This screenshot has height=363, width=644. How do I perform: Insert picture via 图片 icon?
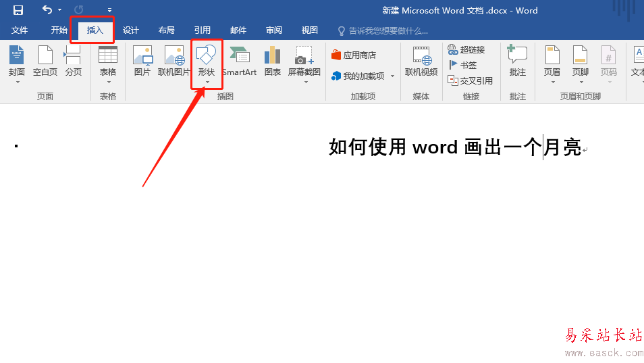pyautogui.click(x=142, y=61)
